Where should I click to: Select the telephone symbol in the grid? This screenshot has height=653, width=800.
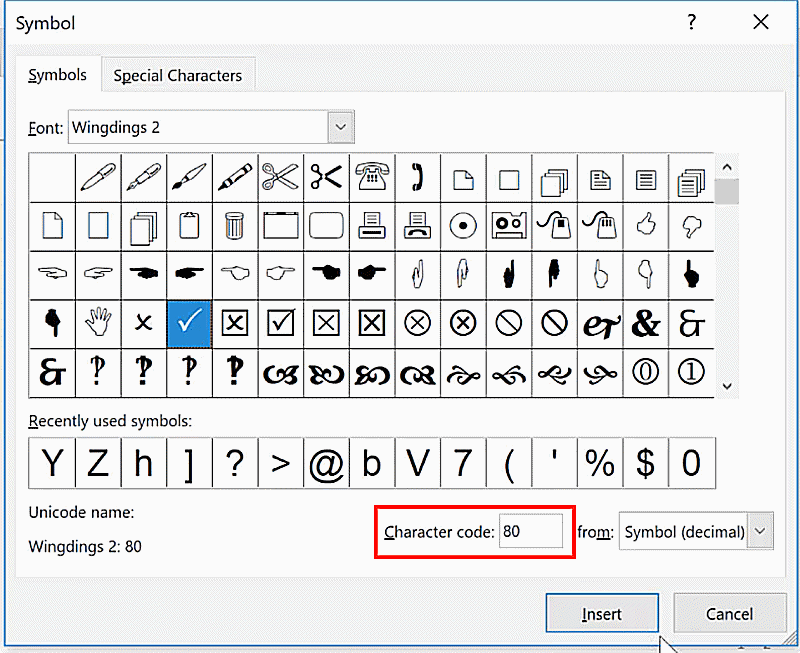pos(372,178)
